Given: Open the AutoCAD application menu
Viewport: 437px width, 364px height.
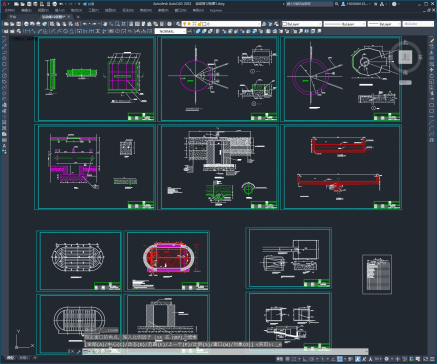Looking at the screenshot, I should 5,4.
